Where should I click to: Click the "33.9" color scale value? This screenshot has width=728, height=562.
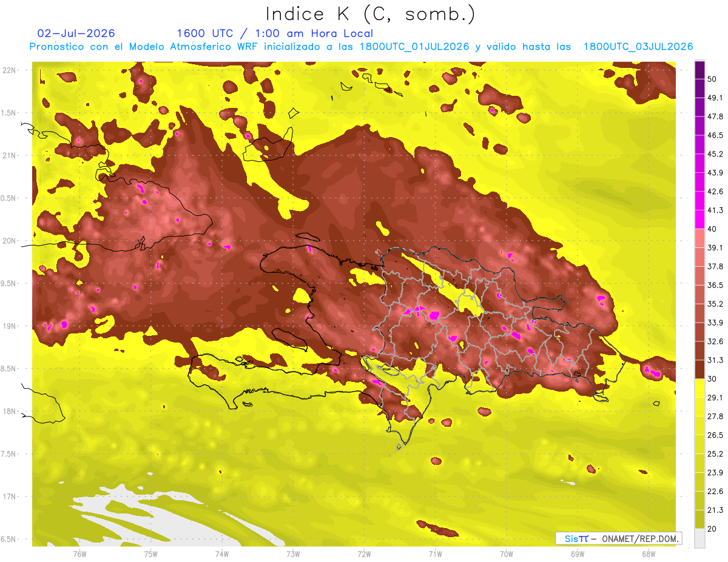(x=715, y=323)
